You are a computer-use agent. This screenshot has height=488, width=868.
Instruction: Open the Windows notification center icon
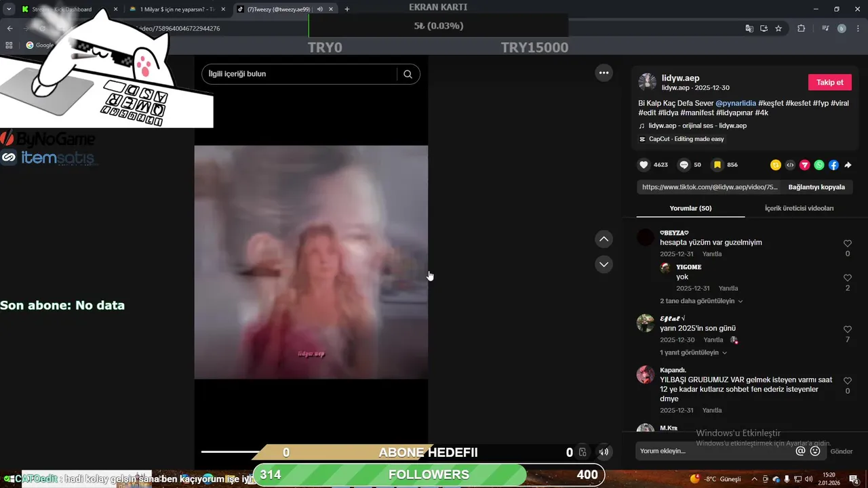coord(854,479)
